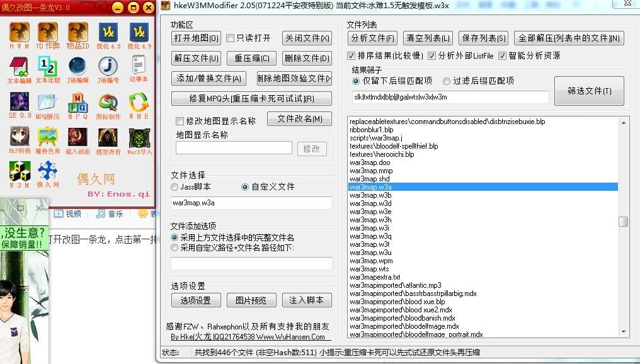Click the BLP转换 converter icon

click(19, 137)
